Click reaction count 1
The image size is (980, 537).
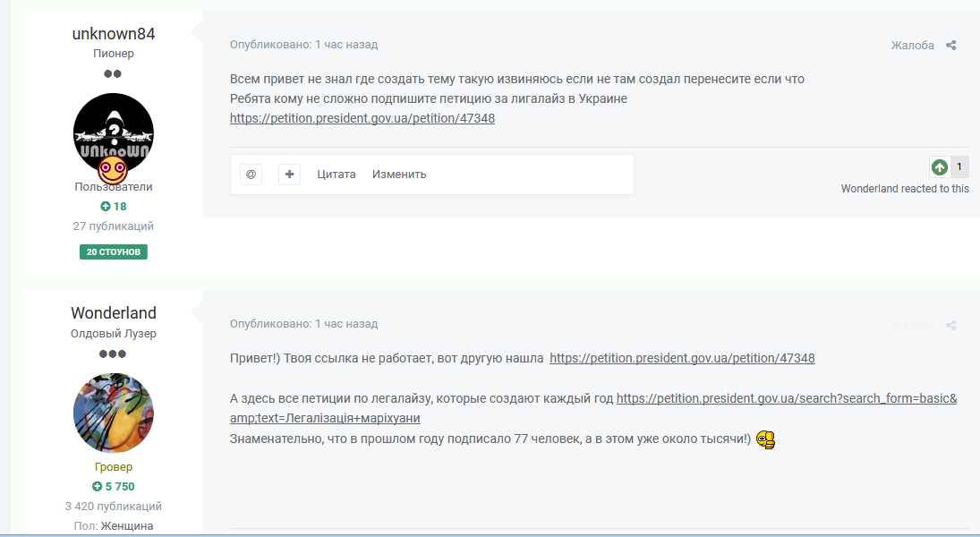(x=959, y=166)
